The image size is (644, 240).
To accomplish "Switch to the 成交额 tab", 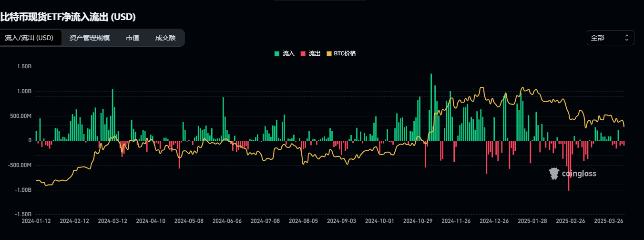I will [x=165, y=38].
